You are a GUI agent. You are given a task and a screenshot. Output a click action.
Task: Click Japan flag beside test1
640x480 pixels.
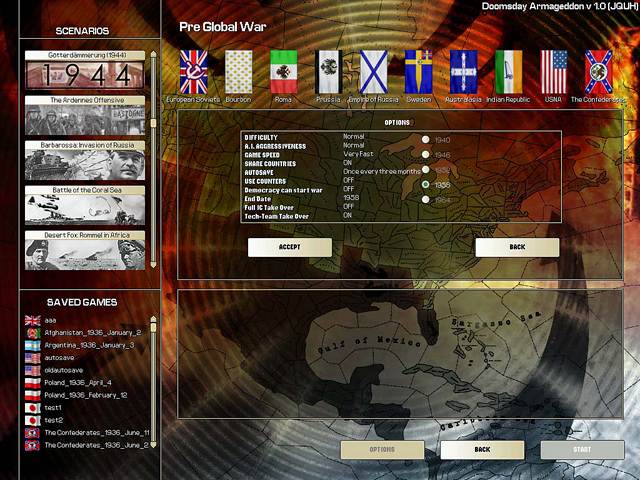(x=33, y=408)
